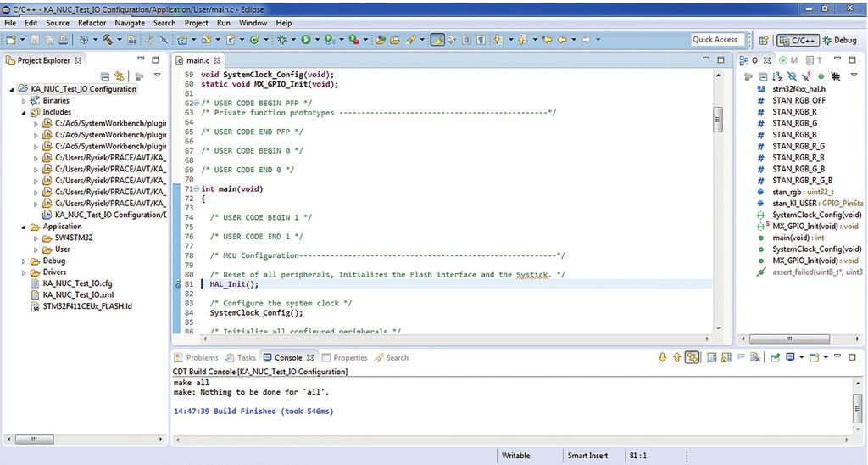
Task: Toggle console Scroll Lock icon
Action: (726, 357)
